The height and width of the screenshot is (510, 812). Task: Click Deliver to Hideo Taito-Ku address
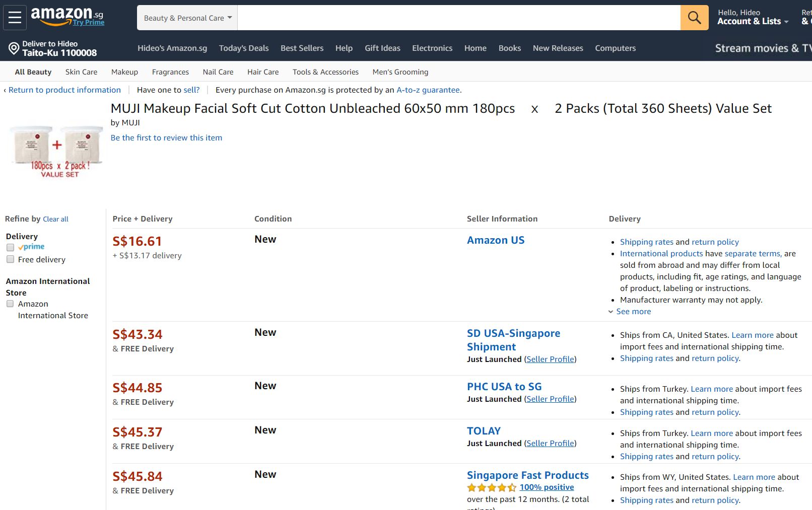pyautogui.click(x=59, y=48)
